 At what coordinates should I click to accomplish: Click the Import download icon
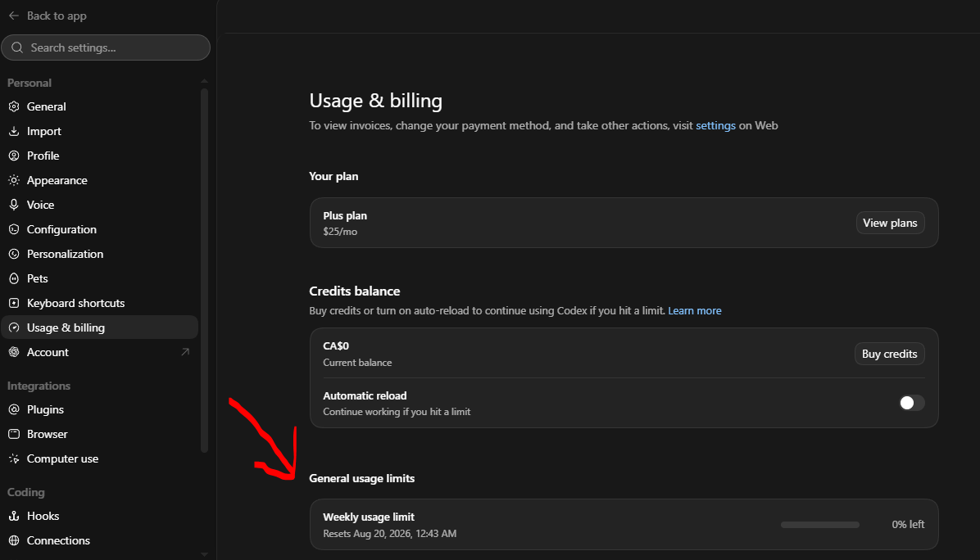click(x=14, y=131)
